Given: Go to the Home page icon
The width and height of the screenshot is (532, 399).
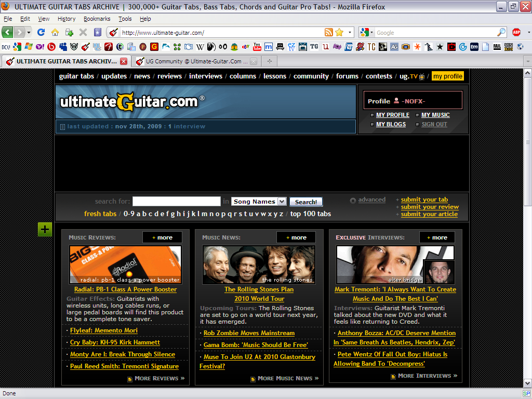Looking at the screenshot, I should click(55, 33).
